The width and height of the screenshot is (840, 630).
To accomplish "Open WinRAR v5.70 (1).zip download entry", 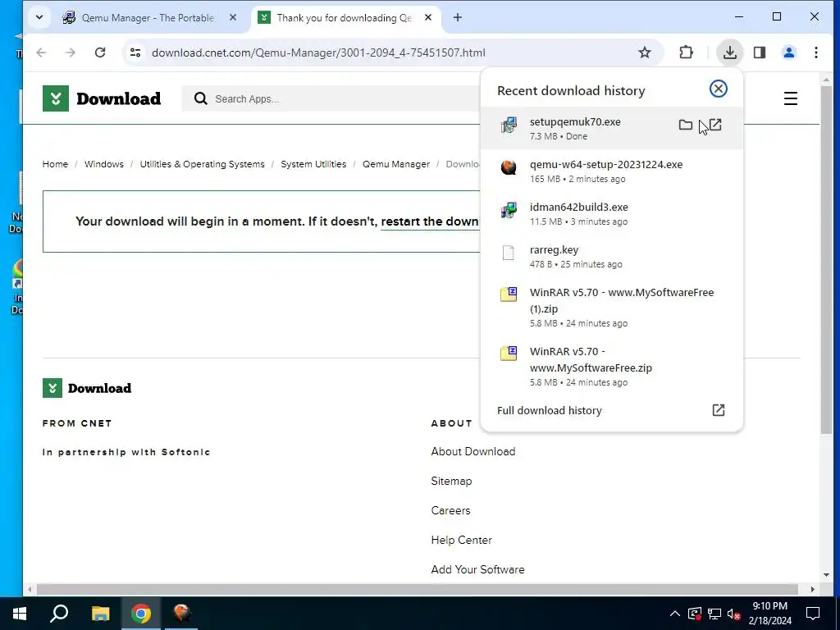I will coord(611,307).
